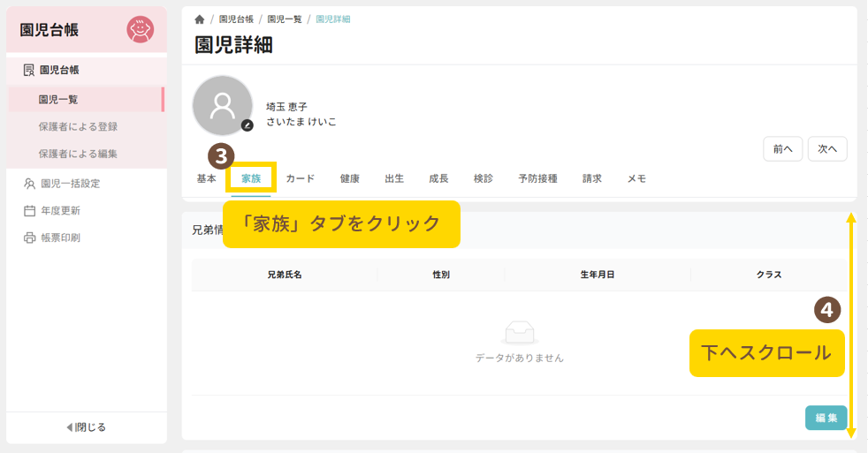This screenshot has height=453, width=868.
Task: Switch to the 家族 tab
Action: (251, 178)
